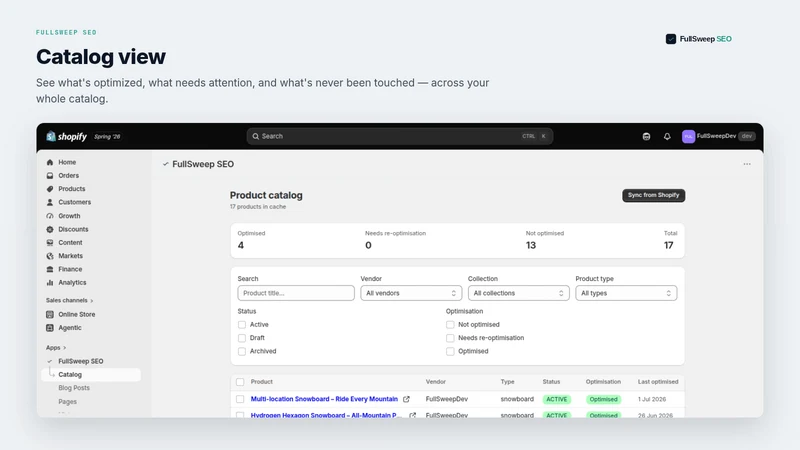Select the Multi-location Snowboard row checkbox
This screenshot has height=450, width=800.
(240, 399)
